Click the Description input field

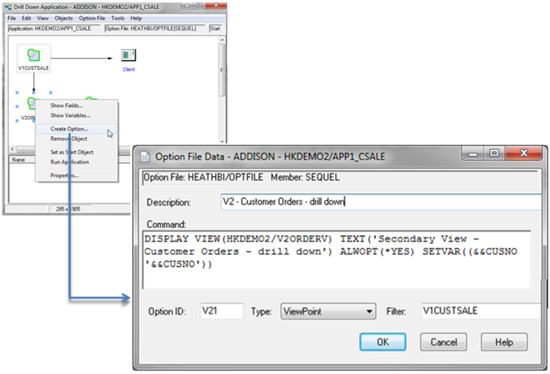tap(381, 202)
